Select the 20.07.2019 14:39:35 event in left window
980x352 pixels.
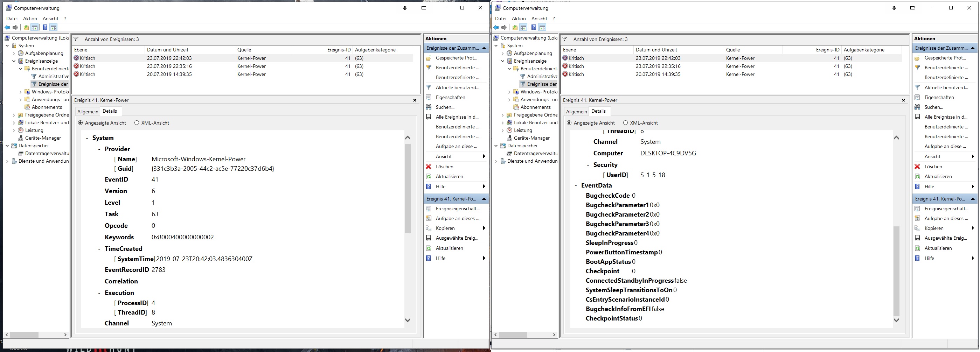(243, 74)
